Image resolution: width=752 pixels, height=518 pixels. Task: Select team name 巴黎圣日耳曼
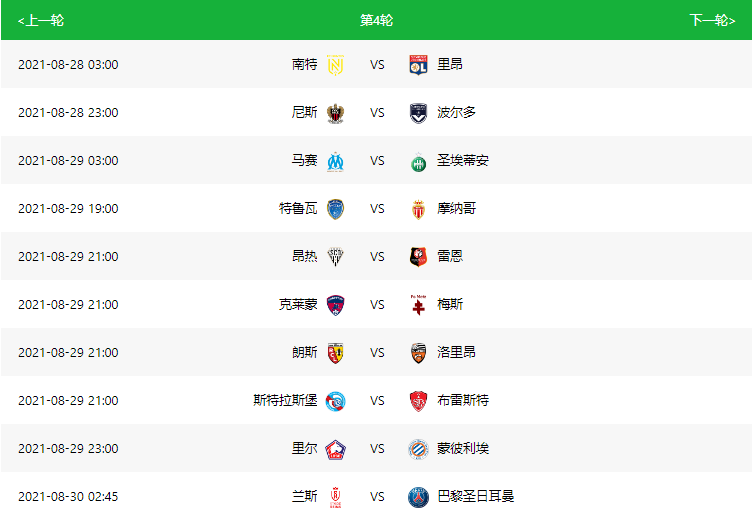475,496
